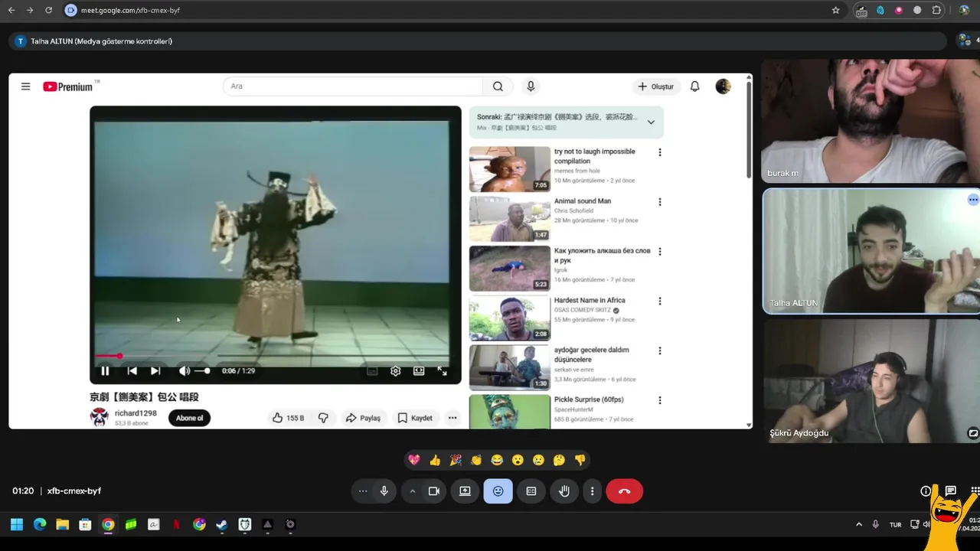The width and height of the screenshot is (980, 551).
Task: Expand the "Sonraki" up-next playlist chevron
Action: click(651, 122)
